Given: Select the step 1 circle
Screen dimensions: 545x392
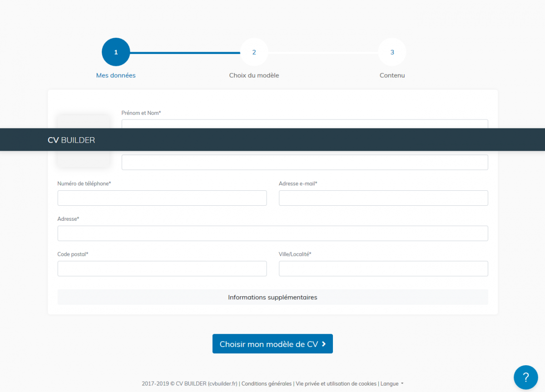Looking at the screenshot, I should (116, 52).
